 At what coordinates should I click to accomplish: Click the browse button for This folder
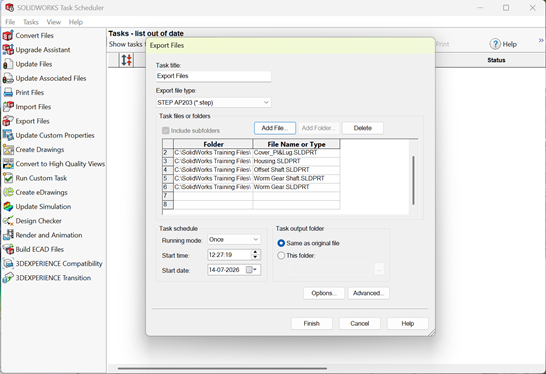pos(379,269)
